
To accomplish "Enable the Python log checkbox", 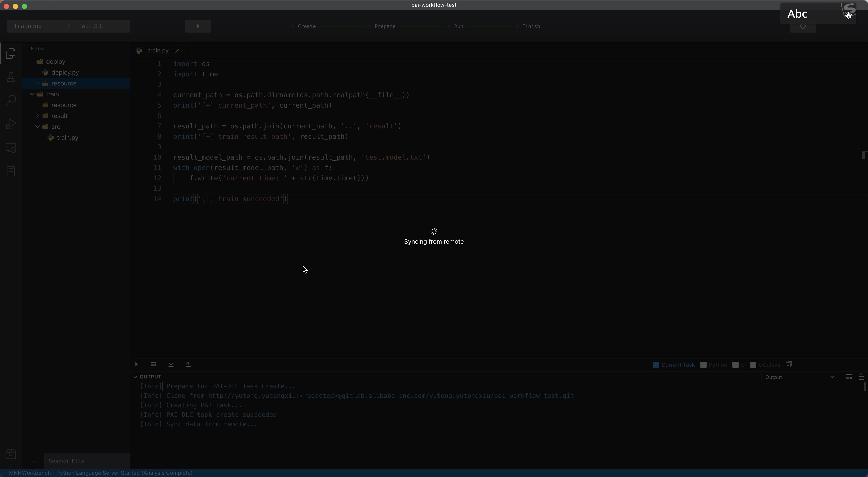I will [703, 365].
